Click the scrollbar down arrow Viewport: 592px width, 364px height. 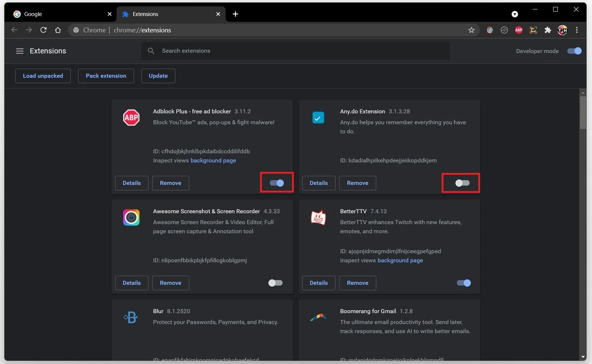[583, 357]
